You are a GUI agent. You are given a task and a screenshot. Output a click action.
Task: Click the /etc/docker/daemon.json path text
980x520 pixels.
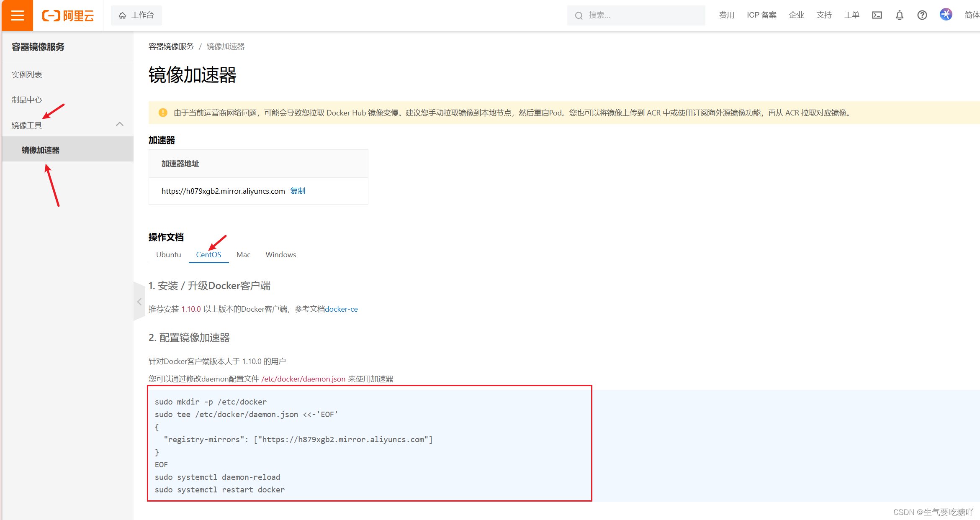304,379
